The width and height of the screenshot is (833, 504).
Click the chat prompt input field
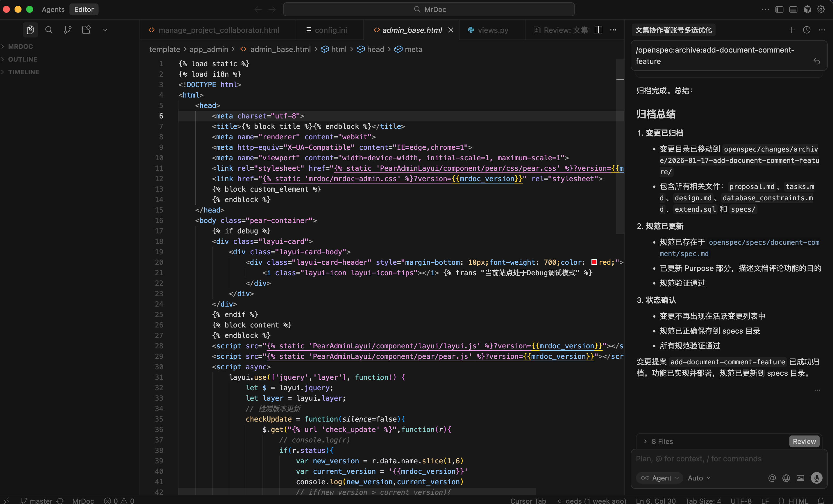point(727,459)
